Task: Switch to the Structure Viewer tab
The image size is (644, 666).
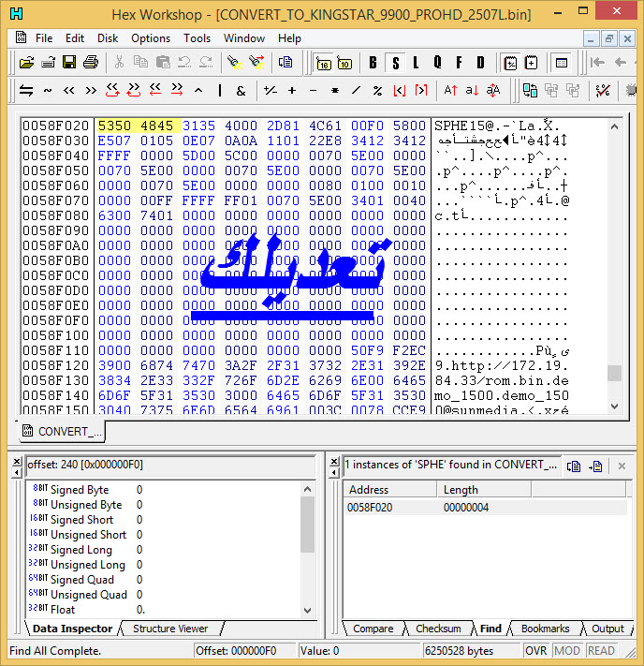Action: [x=170, y=629]
